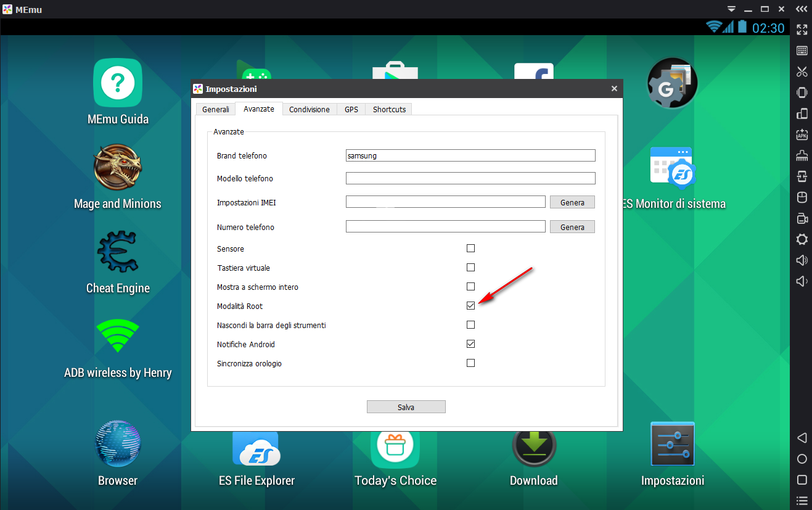The image size is (812, 510).
Task: Click the battery status icon
Action: coord(742,27)
